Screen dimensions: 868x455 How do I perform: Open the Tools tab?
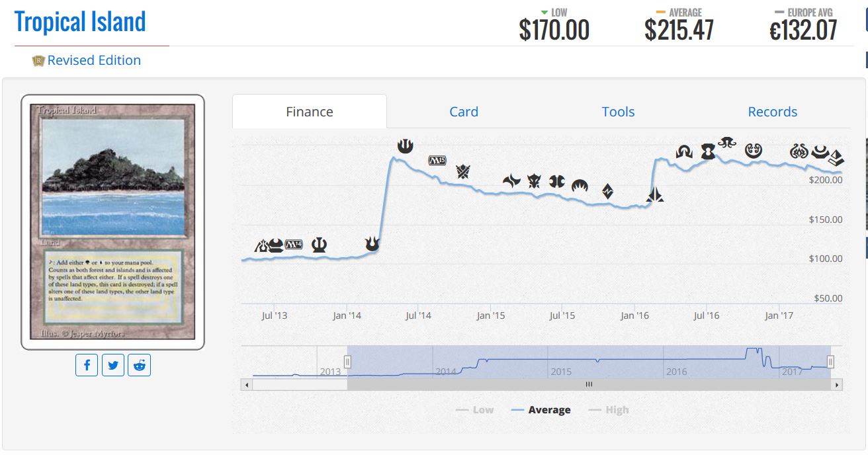pyautogui.click(x=618, y=112)
